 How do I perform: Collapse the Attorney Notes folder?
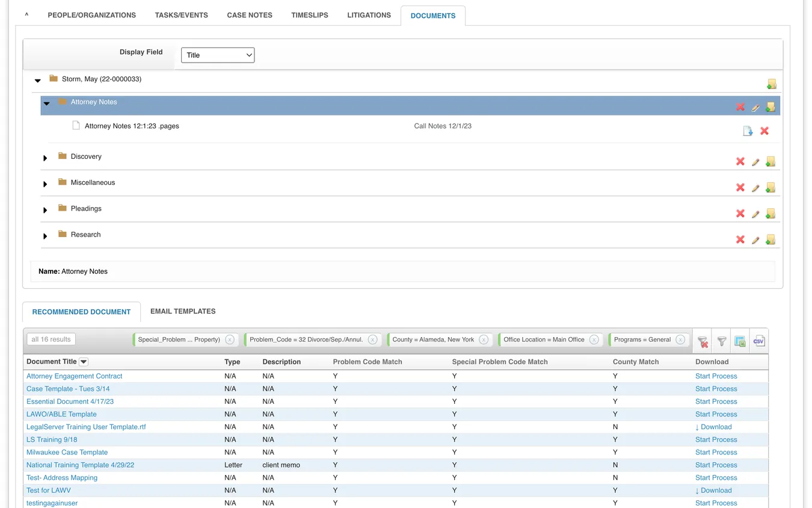pos(46,104)
